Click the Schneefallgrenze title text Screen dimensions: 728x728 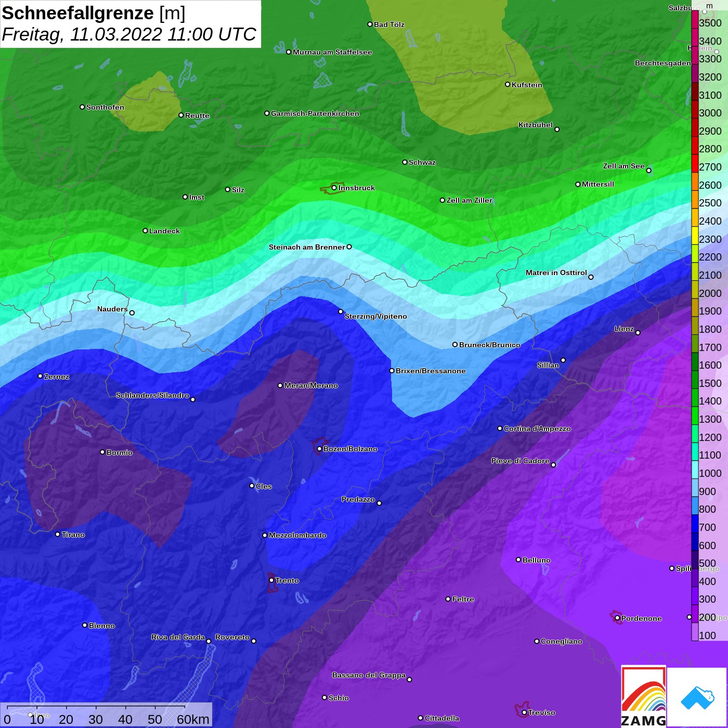click(78, 13)
